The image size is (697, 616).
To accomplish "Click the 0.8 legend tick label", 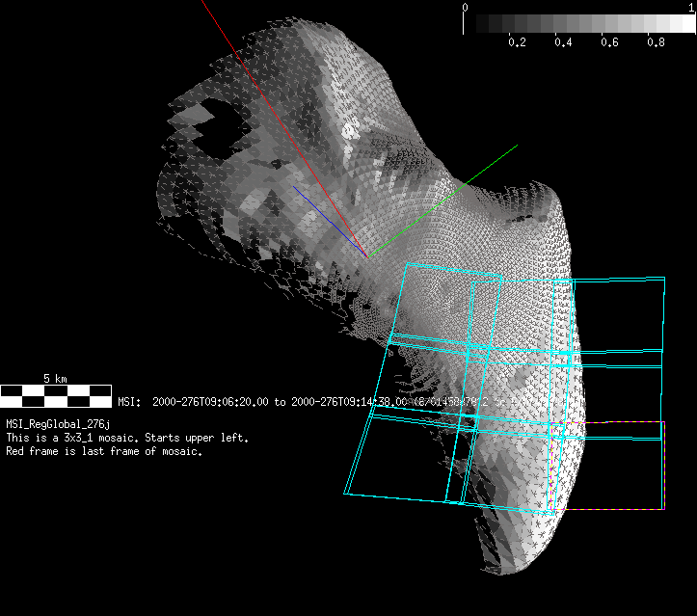I will [x=657, y=42].
